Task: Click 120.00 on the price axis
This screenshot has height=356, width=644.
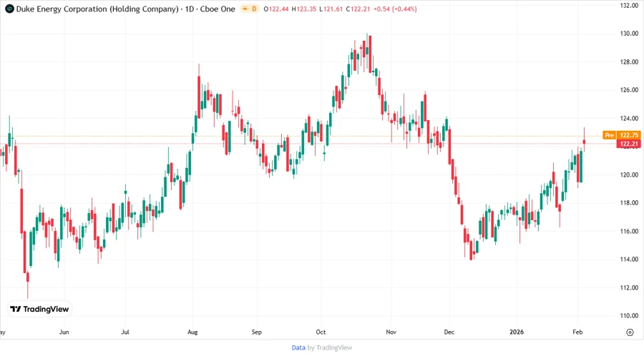Action: [629, 174]
